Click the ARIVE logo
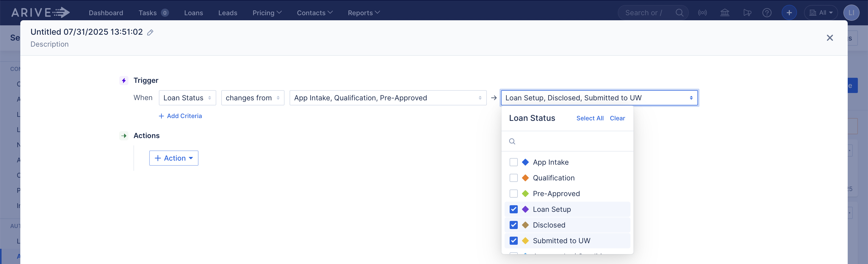The height and width of the screenshot is (264, 868). 40,12
